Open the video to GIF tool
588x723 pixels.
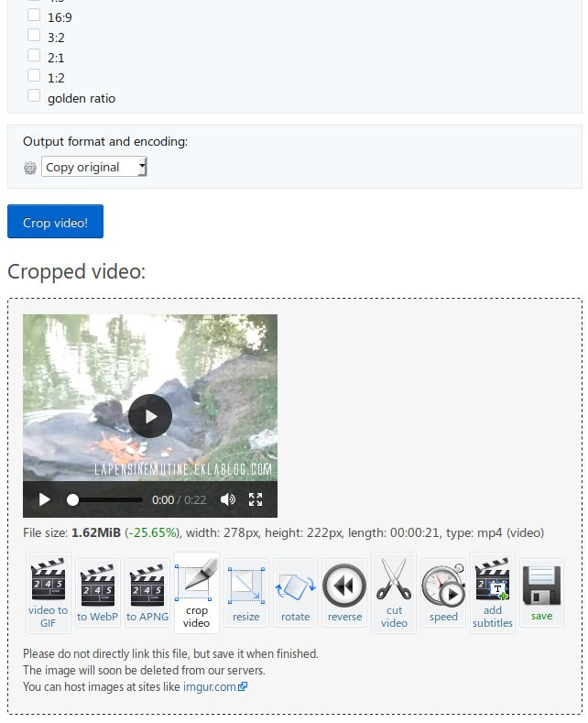point(49,593)
